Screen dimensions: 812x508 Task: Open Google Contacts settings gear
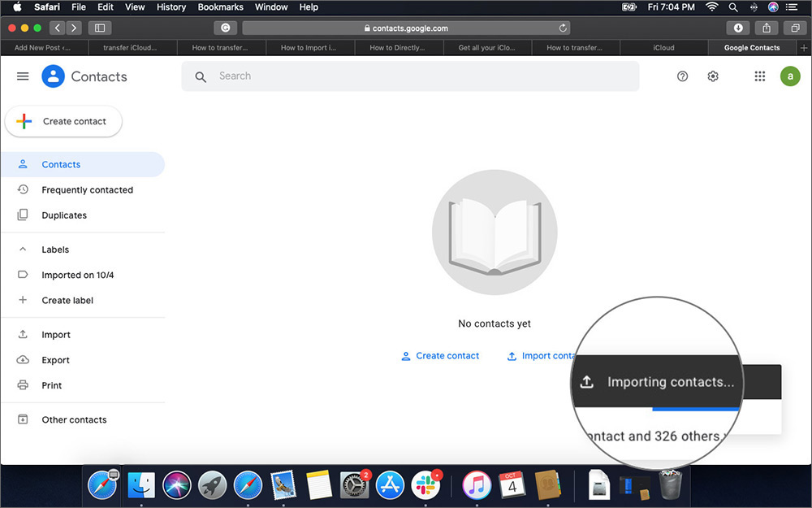(x=712, y=76)
